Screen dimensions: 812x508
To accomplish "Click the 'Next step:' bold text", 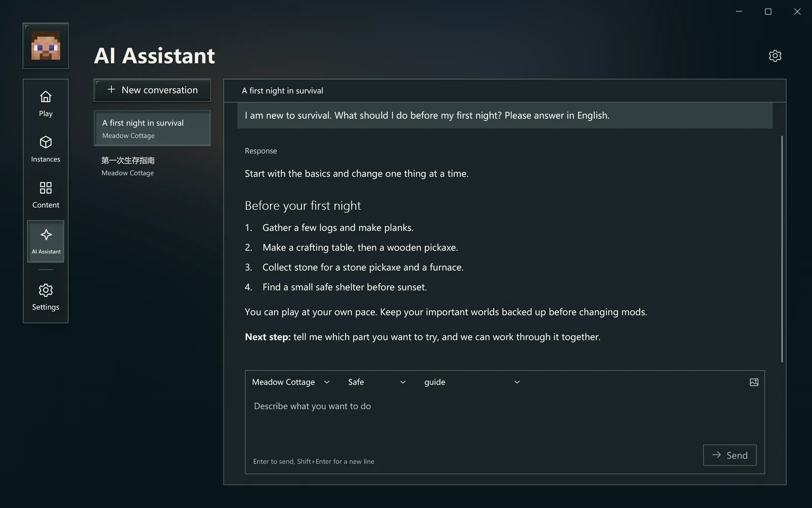I will click(x=267, y=337).
